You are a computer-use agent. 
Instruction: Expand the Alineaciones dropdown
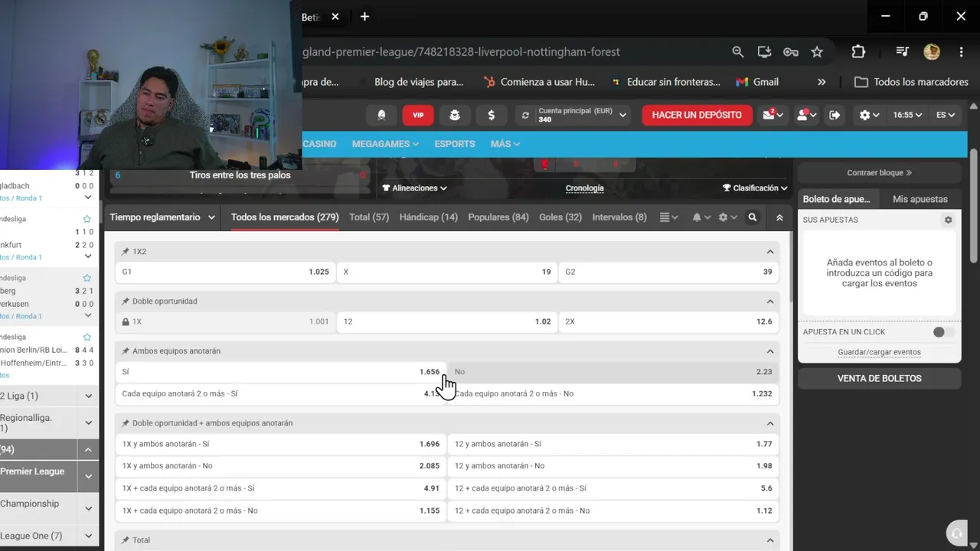414,188
